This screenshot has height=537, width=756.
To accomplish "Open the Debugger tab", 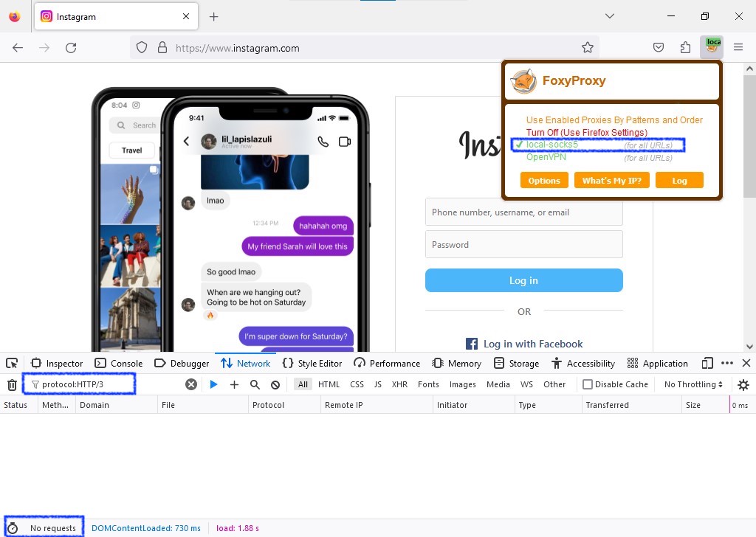I will pos(182,363).
